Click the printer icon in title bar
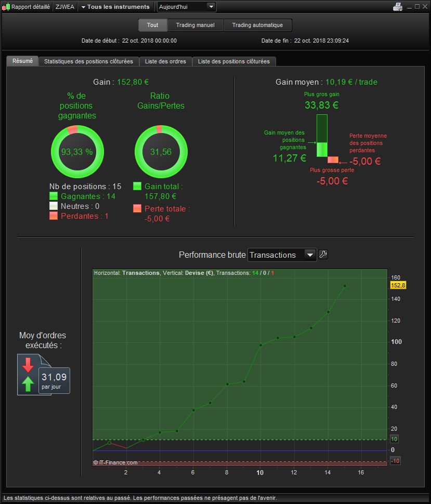This screenshot has height=504, width=431. click(398, 7)
